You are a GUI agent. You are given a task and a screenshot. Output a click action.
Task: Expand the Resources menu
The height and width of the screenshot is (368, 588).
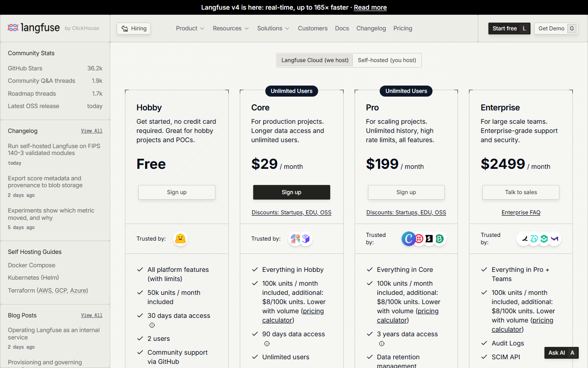coord(231,29)
